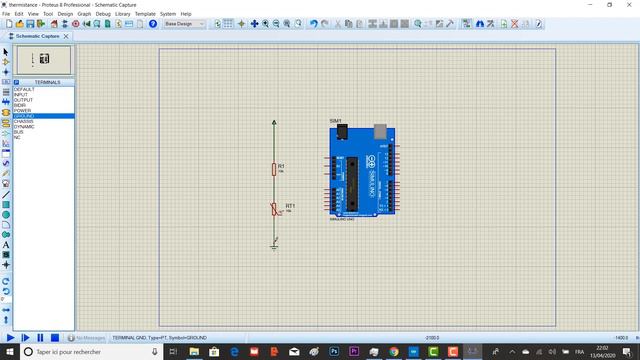Viewport: 640px width, 360px height.
Task: Zoom in using the magnifier plus icon
Action: point(266,24)
